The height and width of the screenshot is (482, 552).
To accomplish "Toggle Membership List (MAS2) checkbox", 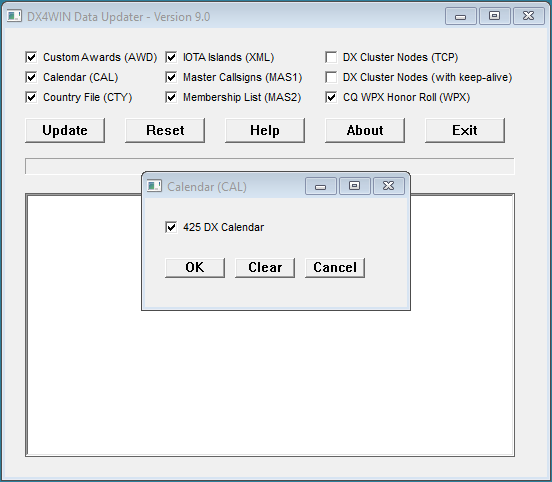I will click(171, 97).
